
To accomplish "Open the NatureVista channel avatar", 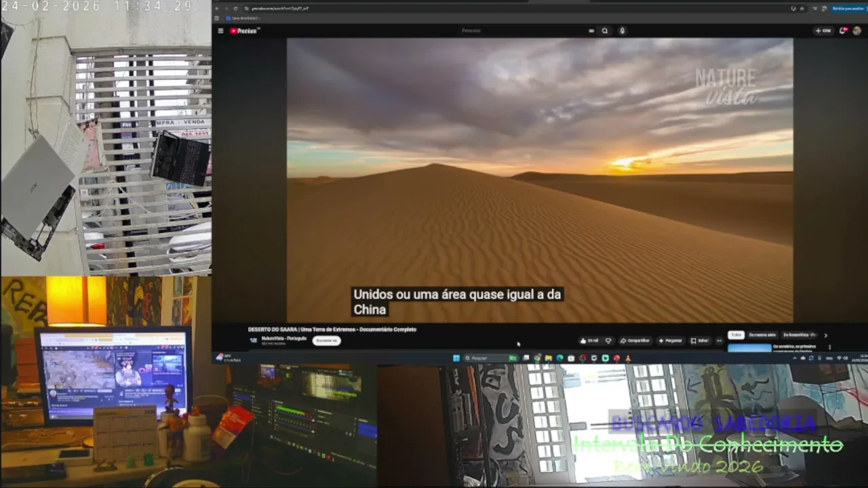I will point(254,340).
